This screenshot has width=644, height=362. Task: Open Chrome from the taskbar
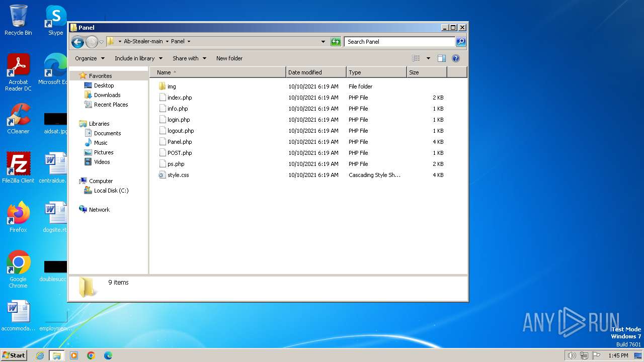pos(91,355)
